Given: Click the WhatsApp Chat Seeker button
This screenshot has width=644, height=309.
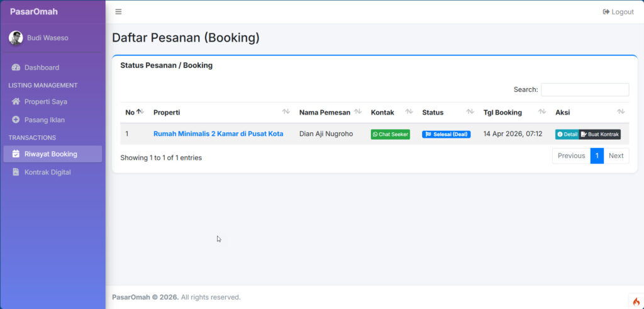Looking at the screenshot, I should [x=390, y=134].
